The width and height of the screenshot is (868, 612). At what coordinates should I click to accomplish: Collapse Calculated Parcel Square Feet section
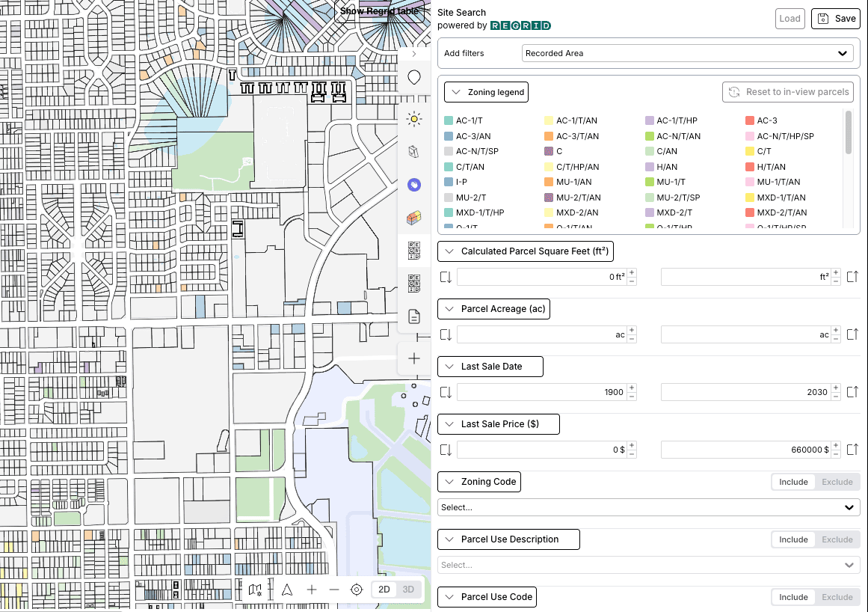[x=526, y=251]
